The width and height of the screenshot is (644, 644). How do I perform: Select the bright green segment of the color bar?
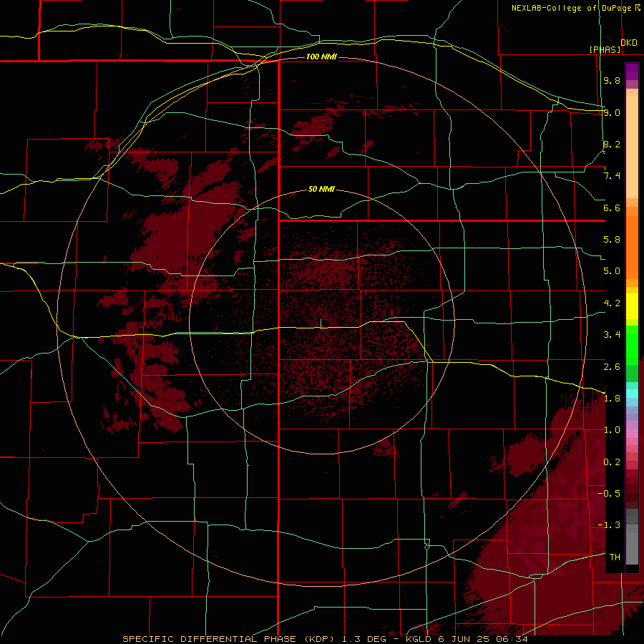tap(632, 346)
